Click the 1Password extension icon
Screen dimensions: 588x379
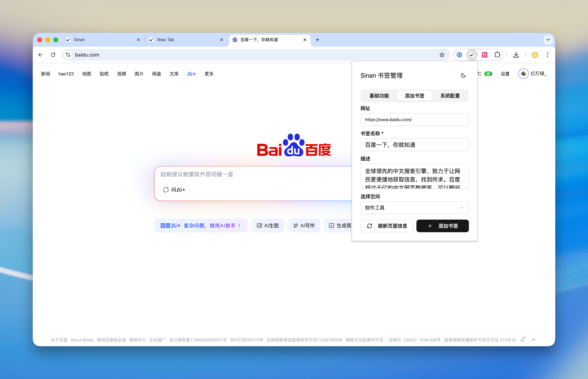point(459,55)
